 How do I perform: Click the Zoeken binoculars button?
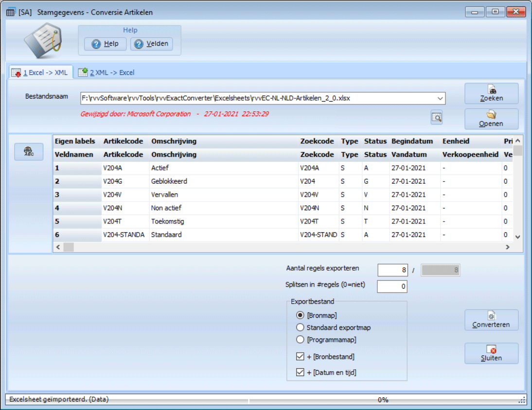click(491, 93)
